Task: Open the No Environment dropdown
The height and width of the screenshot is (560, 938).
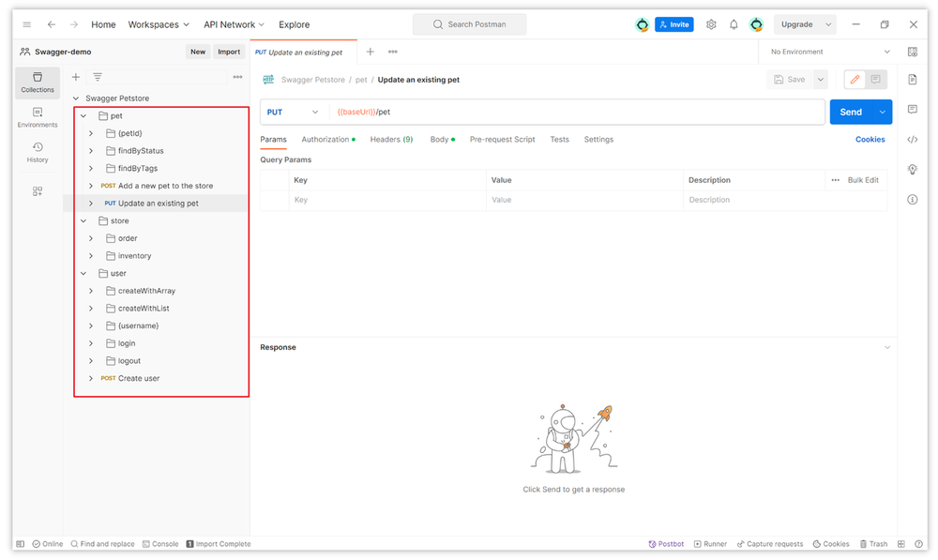Action: (x=830, y=52)
